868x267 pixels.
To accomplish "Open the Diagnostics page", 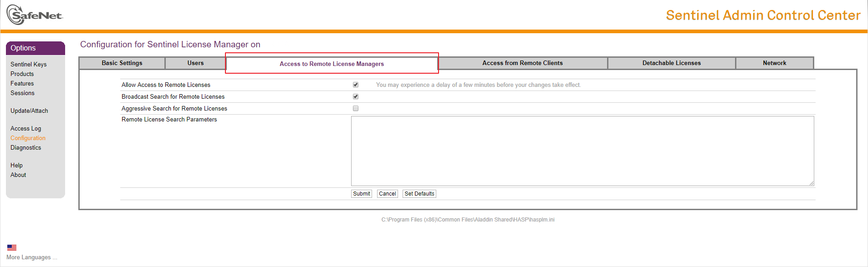I will tap(26, 148).
